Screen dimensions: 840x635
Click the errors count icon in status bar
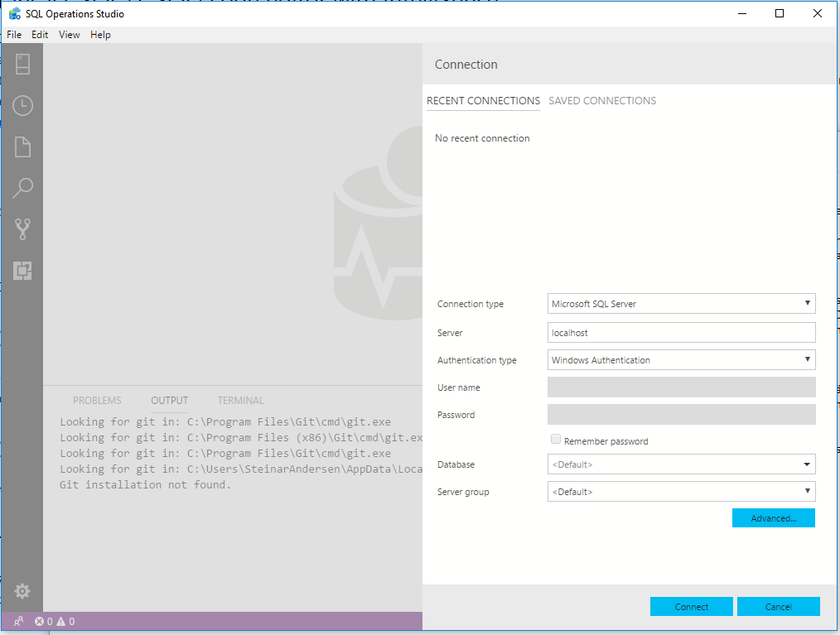39,621
